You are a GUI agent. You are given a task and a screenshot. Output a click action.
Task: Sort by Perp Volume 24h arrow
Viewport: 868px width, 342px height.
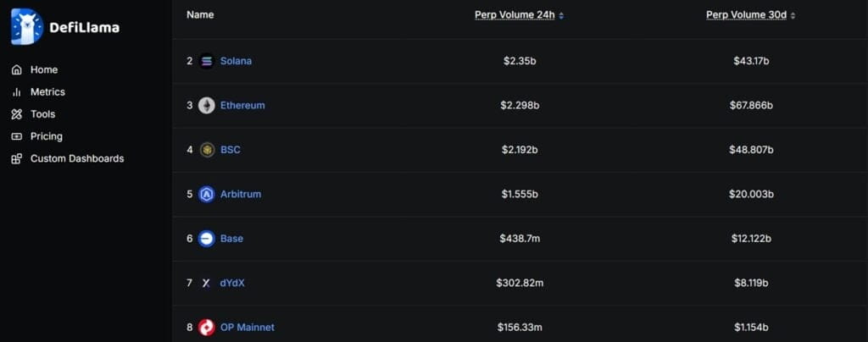point(561,16)
